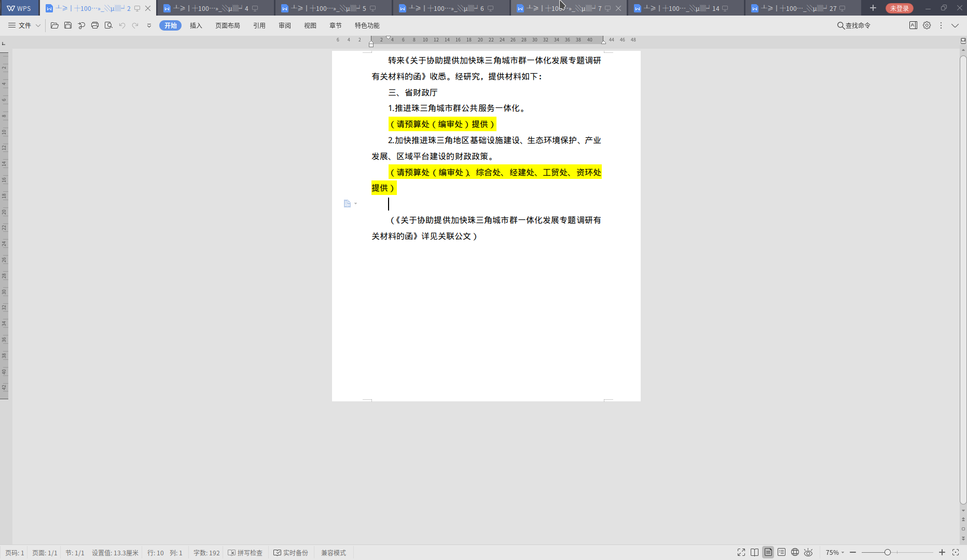Click the tab stop selector at ruler corner
The width and height of the screenshot is (967, 560).
point(4,43)
